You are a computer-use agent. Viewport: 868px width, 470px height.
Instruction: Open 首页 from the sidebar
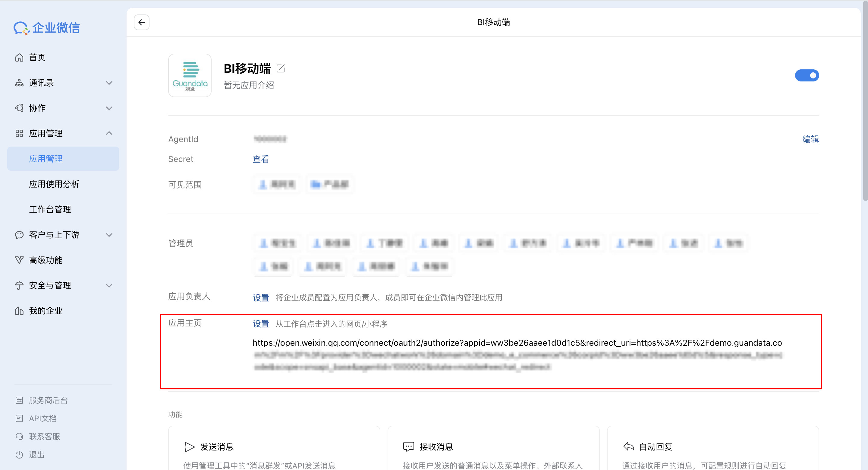point(37,57)
